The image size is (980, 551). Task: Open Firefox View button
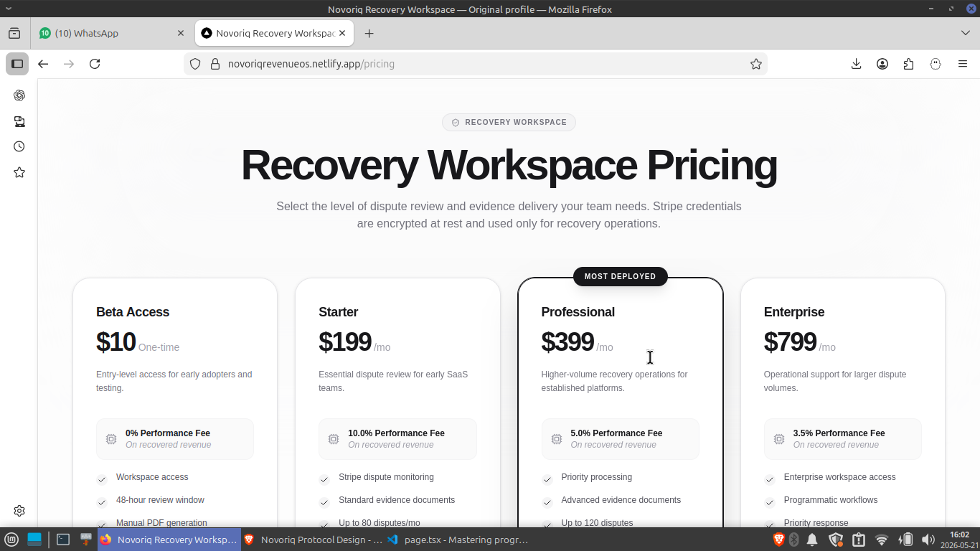[14, 33]
